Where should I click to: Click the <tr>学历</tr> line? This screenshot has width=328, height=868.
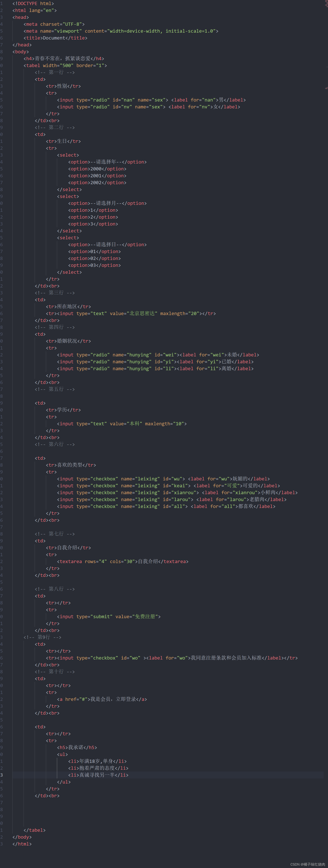click(63, 410)
